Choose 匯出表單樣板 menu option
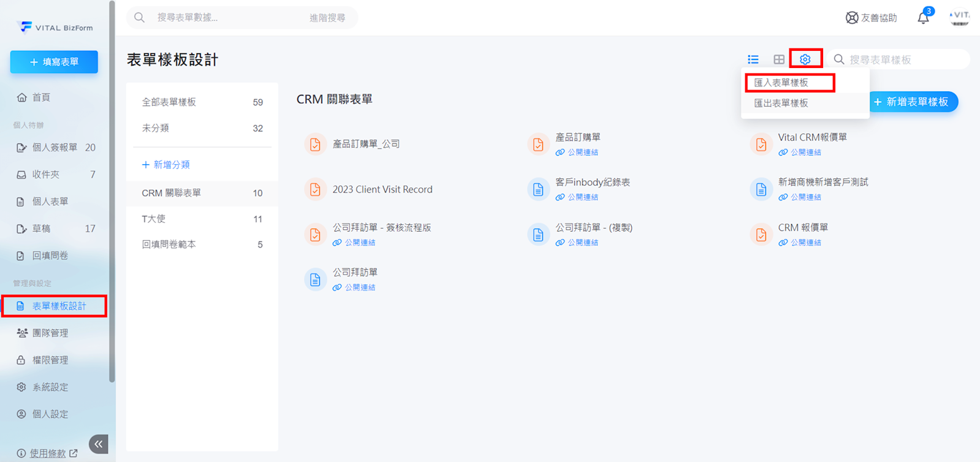 pyautogui.click(x=781, y=104)
